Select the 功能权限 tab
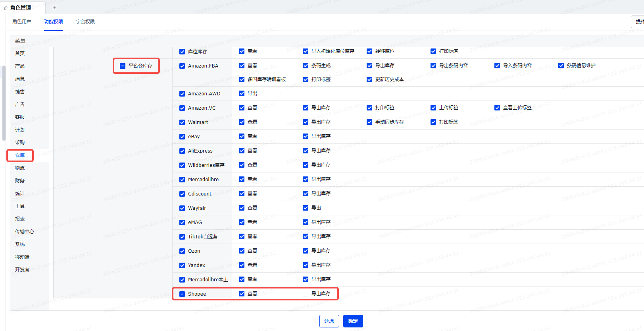 pos(54,22)
